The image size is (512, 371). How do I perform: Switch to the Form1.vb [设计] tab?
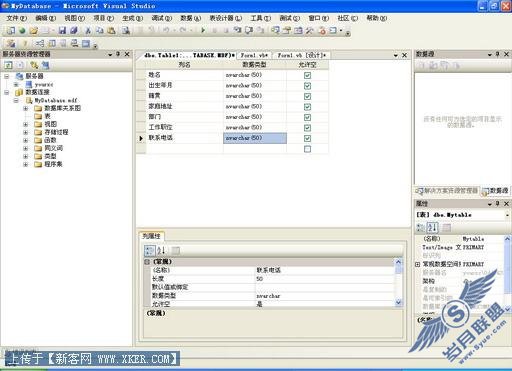[x=302, y=55]
